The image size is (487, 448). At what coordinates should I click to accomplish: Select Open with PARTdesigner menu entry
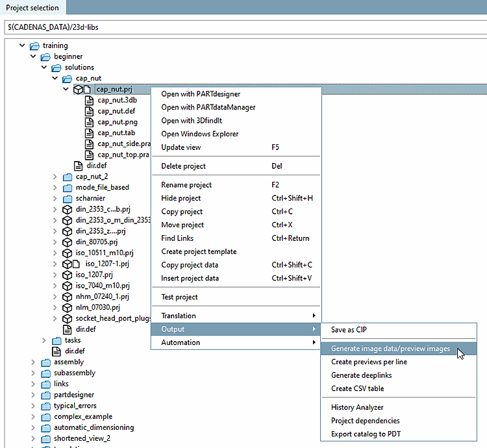[201, 94]
